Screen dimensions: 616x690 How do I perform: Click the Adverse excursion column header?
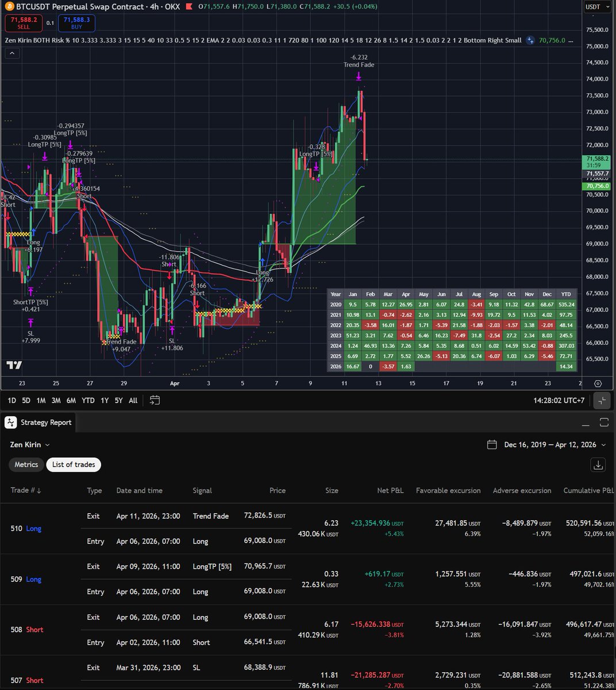pos(522,490)
